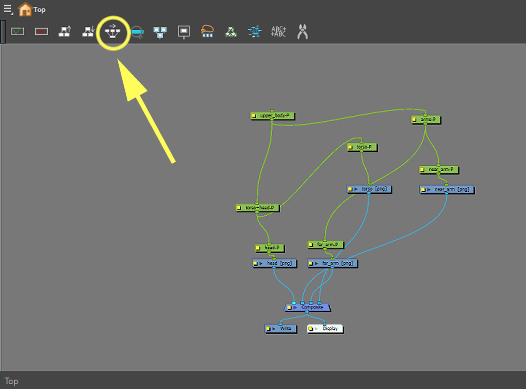
Task: Click the Disable node red X icon
Action: tap(41, 32)
